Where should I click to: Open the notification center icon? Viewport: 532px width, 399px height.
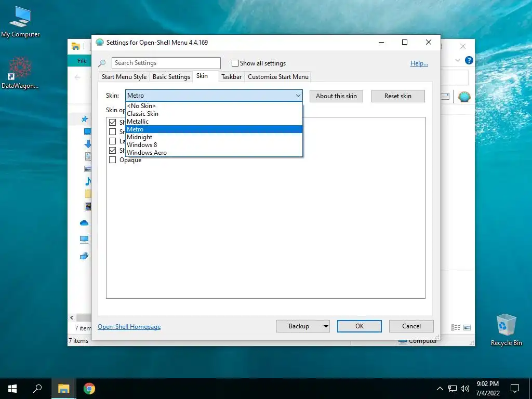point(515,389)
